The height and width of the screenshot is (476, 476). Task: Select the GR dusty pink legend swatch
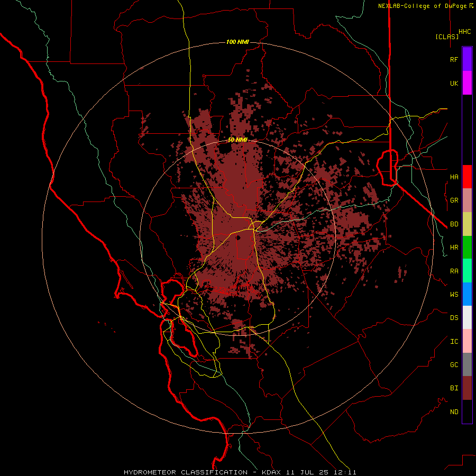[x=467, y=200]
